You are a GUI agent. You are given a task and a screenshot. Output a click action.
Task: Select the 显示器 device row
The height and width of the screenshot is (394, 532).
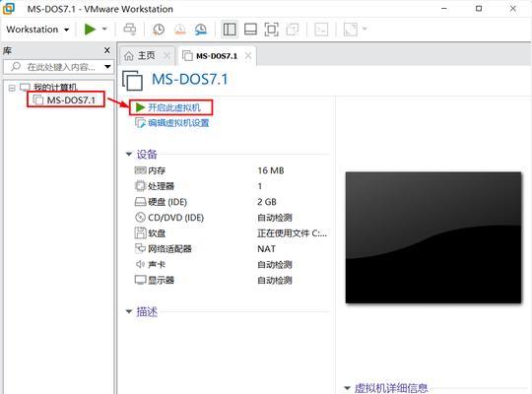click(x=232, y=280)
